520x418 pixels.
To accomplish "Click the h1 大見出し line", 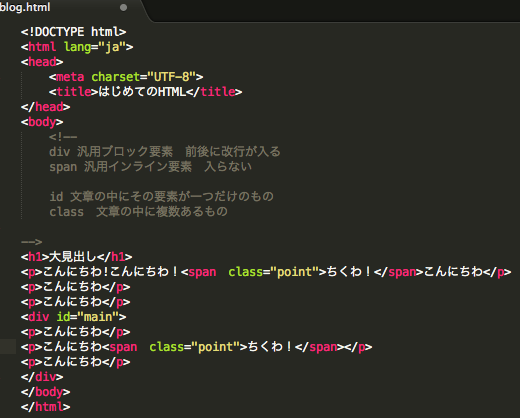I will 77,257.
